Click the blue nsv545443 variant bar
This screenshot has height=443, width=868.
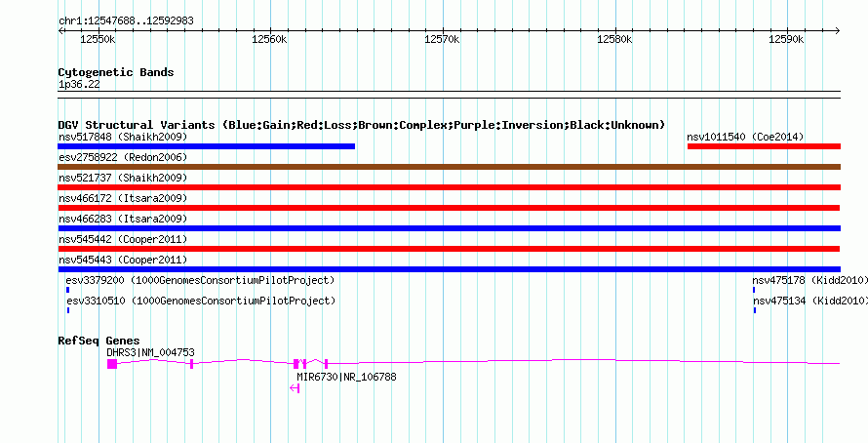click(449, 269)
